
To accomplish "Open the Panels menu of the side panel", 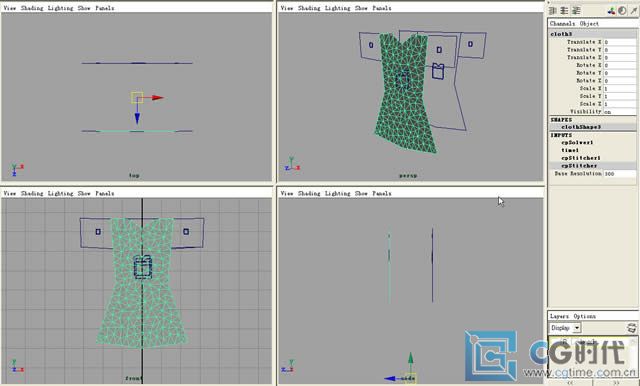I will point(382,193).
